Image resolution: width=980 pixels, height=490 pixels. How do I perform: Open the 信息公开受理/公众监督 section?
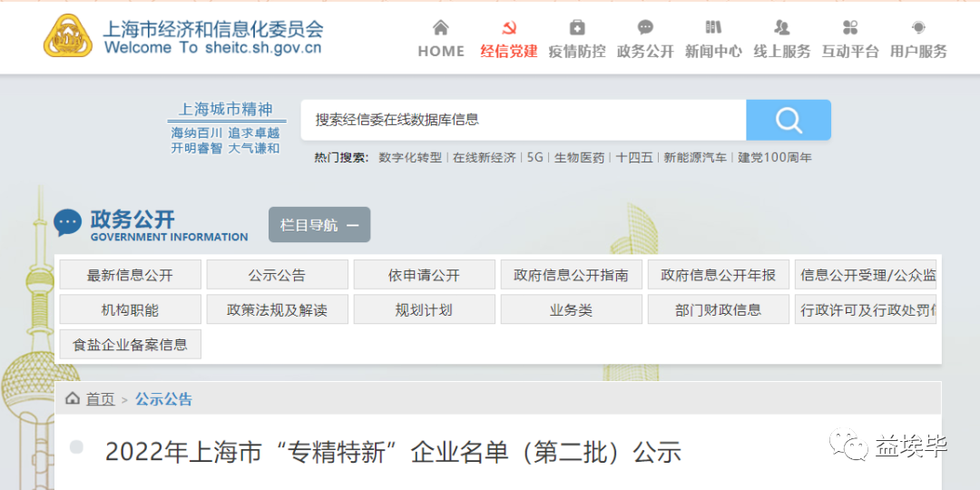coord(866,274)
